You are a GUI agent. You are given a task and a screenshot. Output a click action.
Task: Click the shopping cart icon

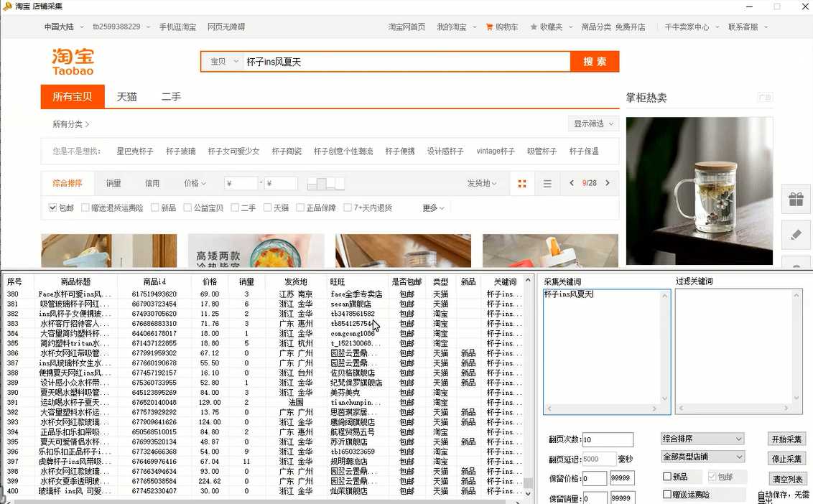489,27
